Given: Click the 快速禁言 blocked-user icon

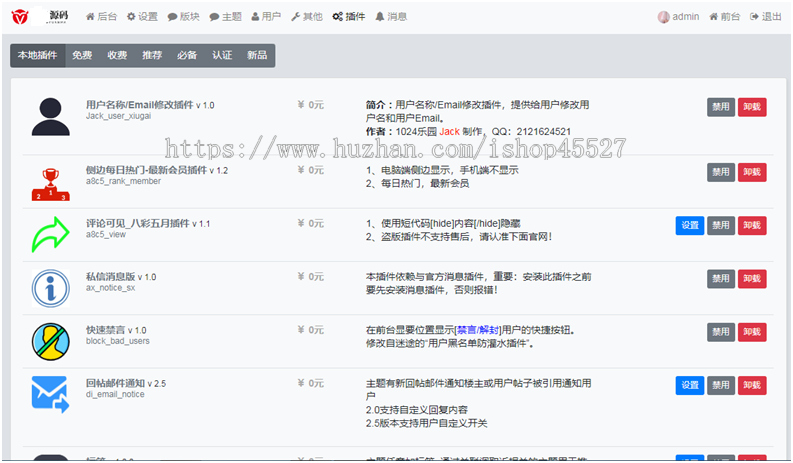Looking at the screenshot, I should pos(51,342).
